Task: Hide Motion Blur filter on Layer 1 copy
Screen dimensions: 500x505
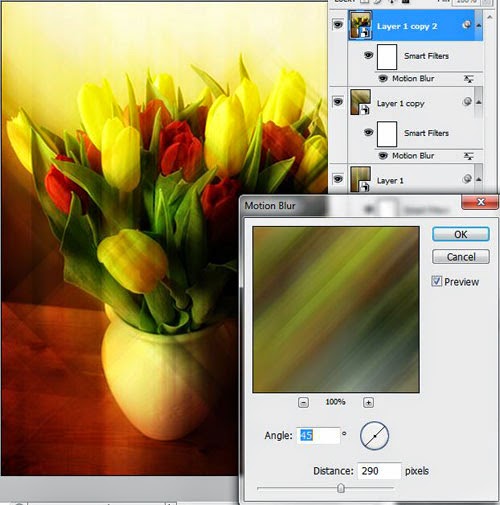Action: point(383,156)
